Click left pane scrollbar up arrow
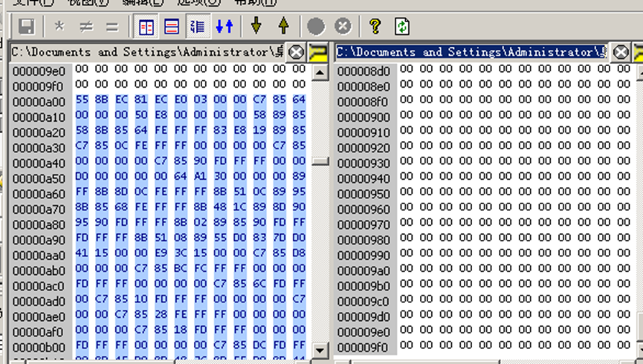 [320, 73]
